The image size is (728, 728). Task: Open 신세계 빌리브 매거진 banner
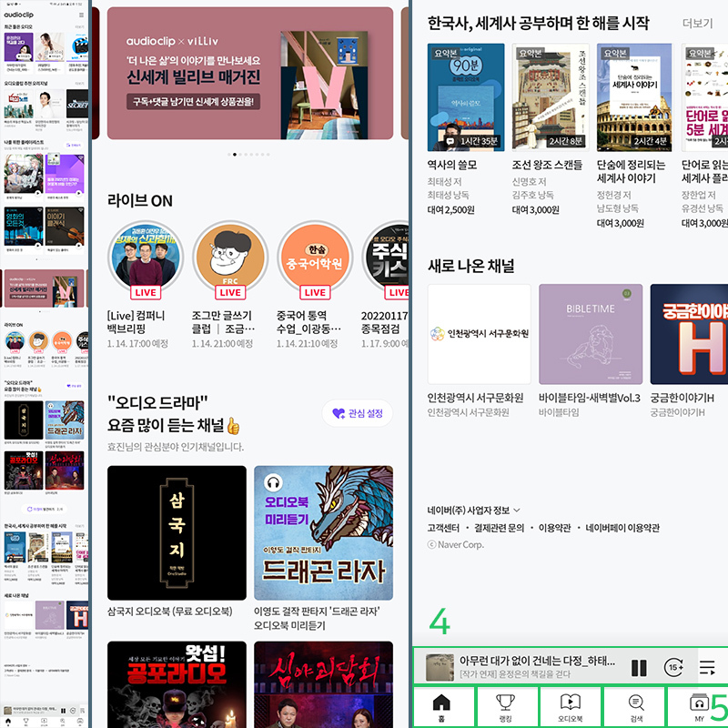[x=250, y=73]
